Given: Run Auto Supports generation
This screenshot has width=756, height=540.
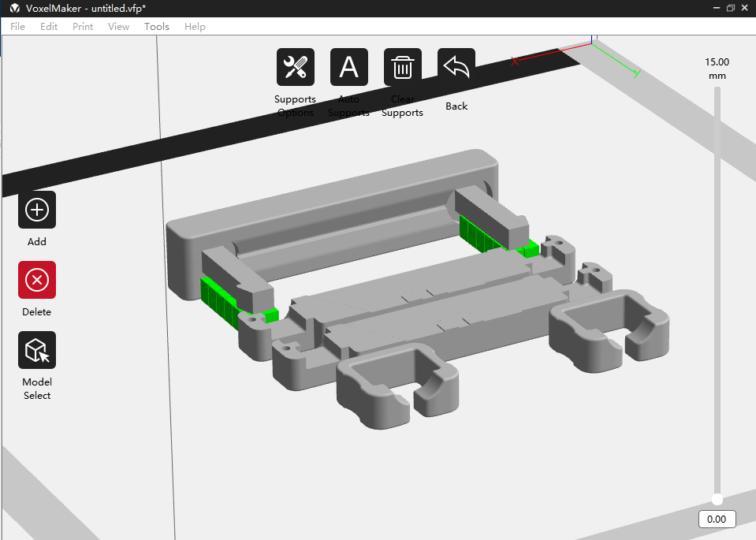Looking at the screenshot, I should [x=348, y=67].
